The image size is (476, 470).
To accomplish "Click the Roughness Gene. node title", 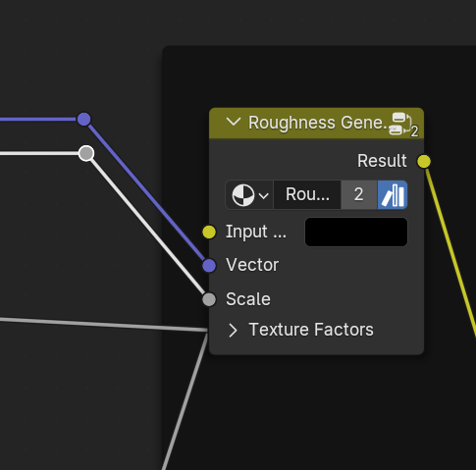I will point(319,123).
